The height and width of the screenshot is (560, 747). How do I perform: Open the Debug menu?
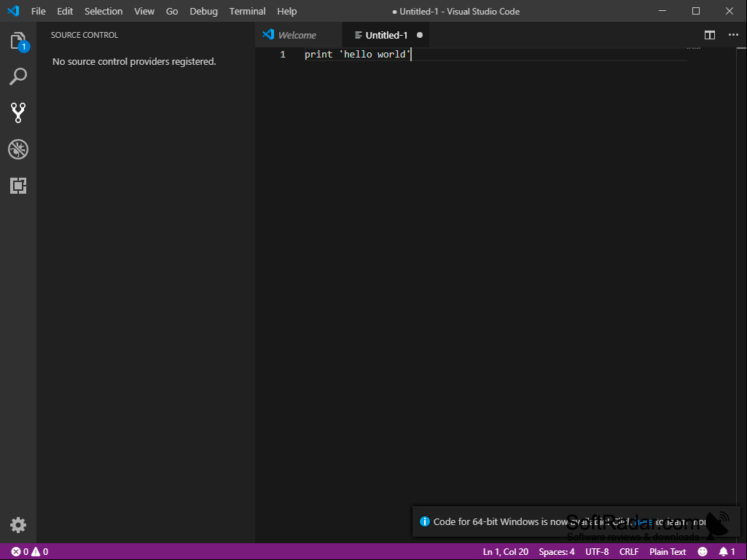pyautogui.click(x=203, y=11)
